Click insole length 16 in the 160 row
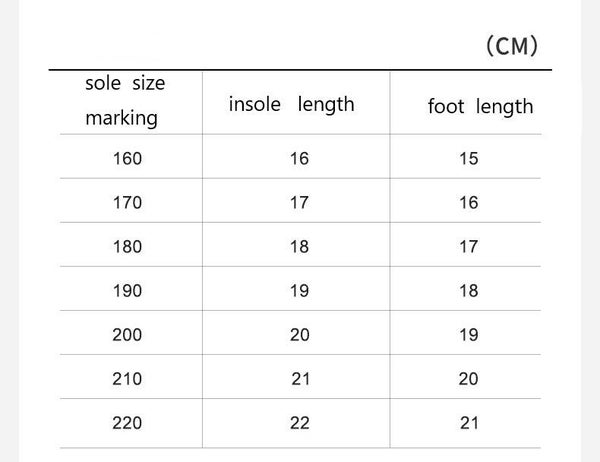600x462 pixels. tap(300, 158)
